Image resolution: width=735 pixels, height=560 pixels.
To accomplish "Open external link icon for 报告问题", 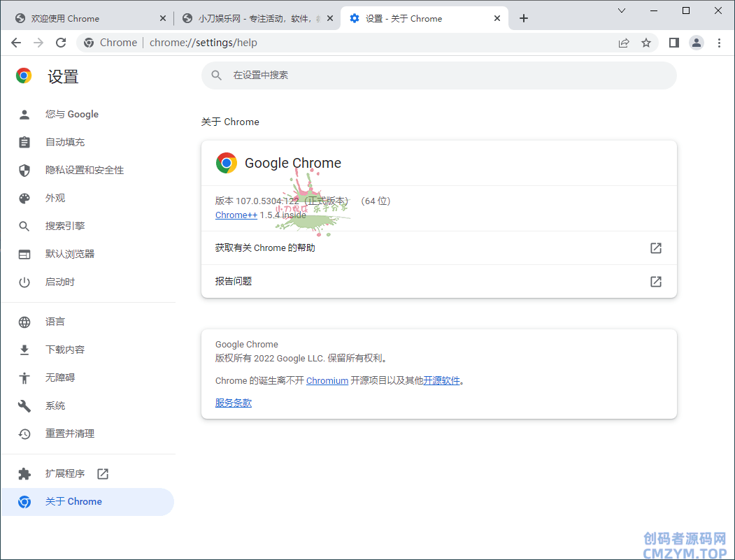I will pos(655,282).
